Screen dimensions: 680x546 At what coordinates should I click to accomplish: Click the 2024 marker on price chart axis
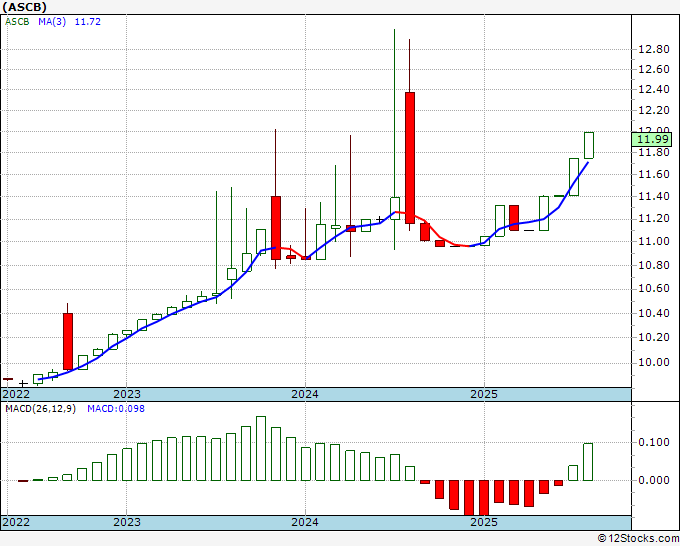click(x=305, y=394)
